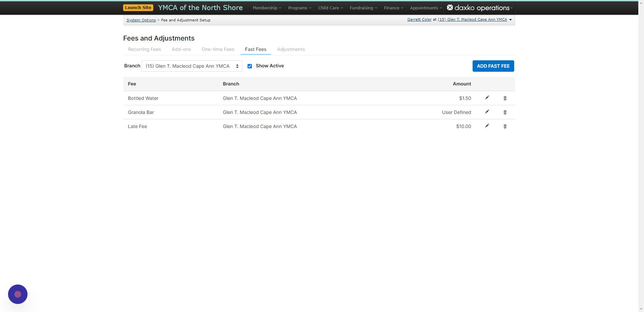The image size is (644, 312).
Task: Open the System Options breadcrumb link
Action: [x=141, y=20]
